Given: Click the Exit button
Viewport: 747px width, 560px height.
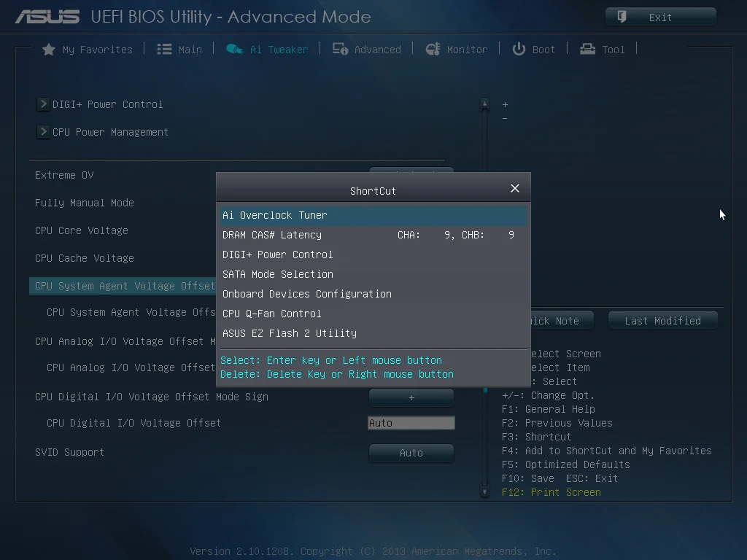Looking at the screenshot, I should [661, 17].
